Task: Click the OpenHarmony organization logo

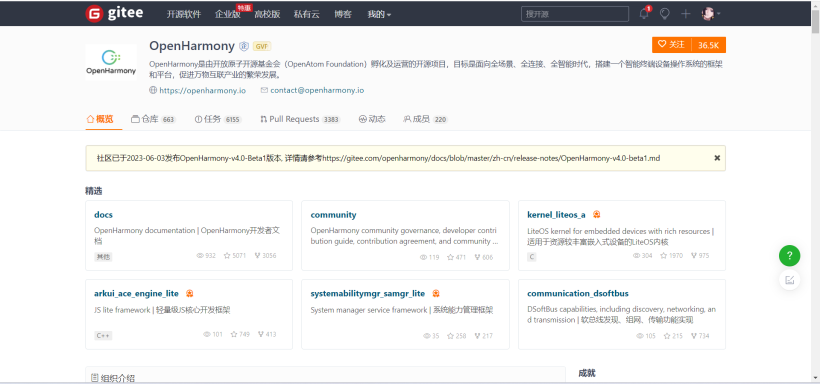Action: 111,62
